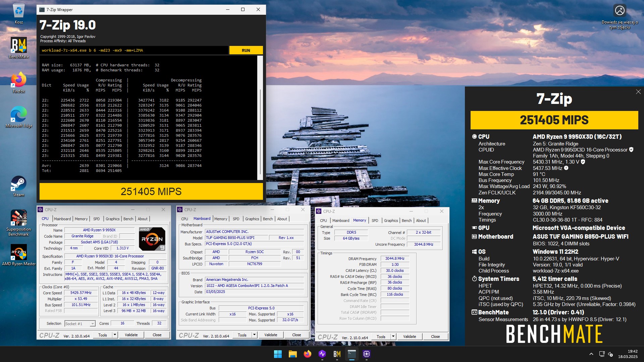The width and height of the screenshot is (644, 362).
Task: Click the AMD Ryzen 9 logo in CPU-Z
Action: pos(152,239)
